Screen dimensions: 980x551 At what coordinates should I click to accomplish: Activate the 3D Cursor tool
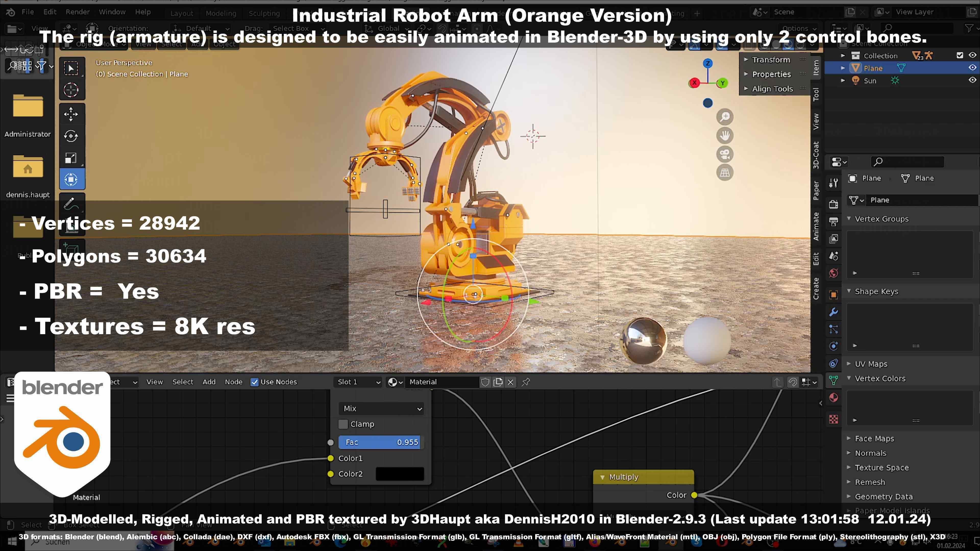click(71, 90)
